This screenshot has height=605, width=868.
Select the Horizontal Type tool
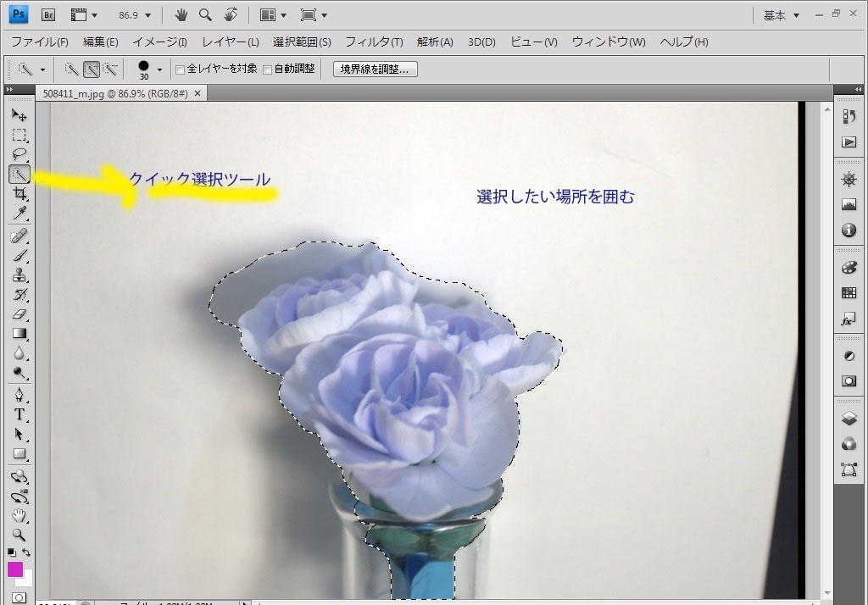coord(19,414)
